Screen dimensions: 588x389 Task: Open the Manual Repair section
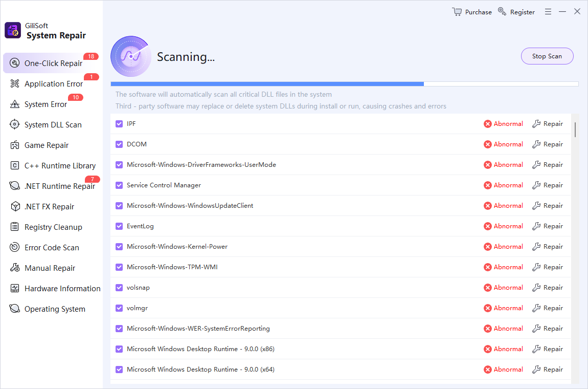[x=51, y=268]
